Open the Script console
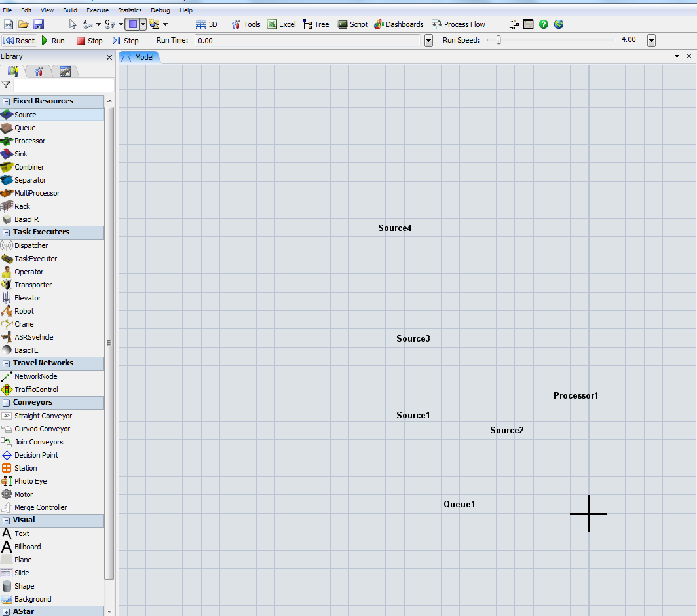697x616 pixels. click(x=352, y=24)
